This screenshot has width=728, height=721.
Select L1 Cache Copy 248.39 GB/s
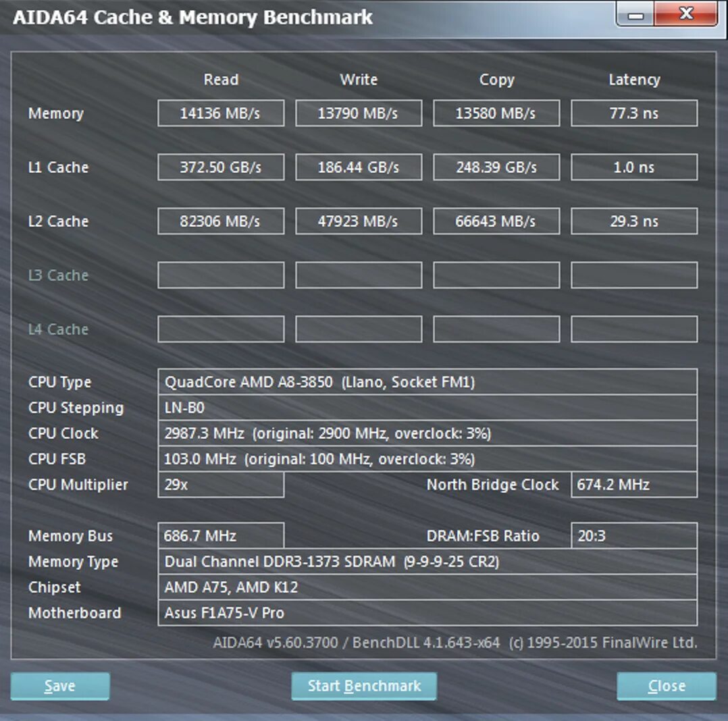[496, 167]
